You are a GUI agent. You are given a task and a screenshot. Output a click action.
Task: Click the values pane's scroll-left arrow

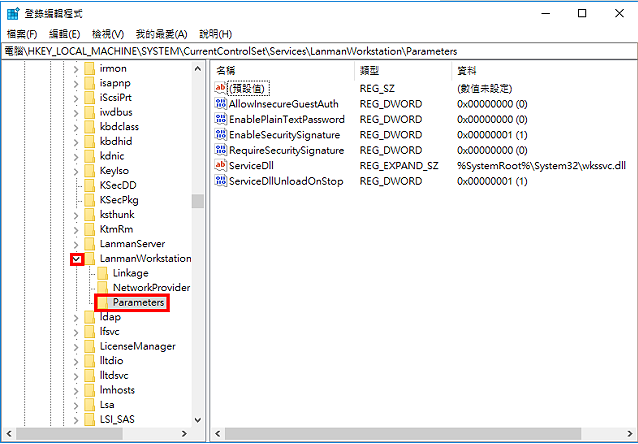[x=218, y=434]
